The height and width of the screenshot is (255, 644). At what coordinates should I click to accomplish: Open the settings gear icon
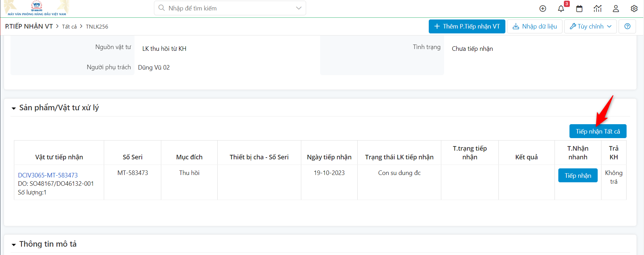634,9
